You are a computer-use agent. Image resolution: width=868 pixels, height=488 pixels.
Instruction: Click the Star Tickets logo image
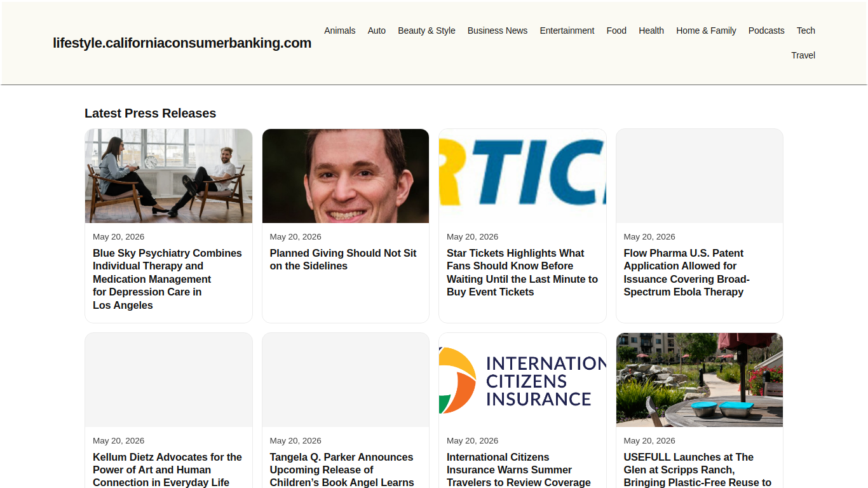point(522,176)
